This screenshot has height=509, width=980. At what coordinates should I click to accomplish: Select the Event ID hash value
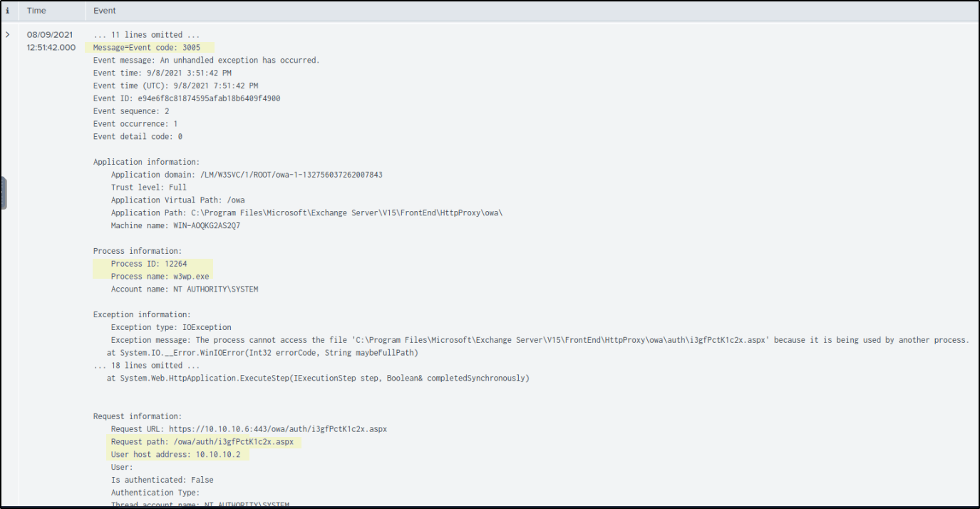(209, 98)
